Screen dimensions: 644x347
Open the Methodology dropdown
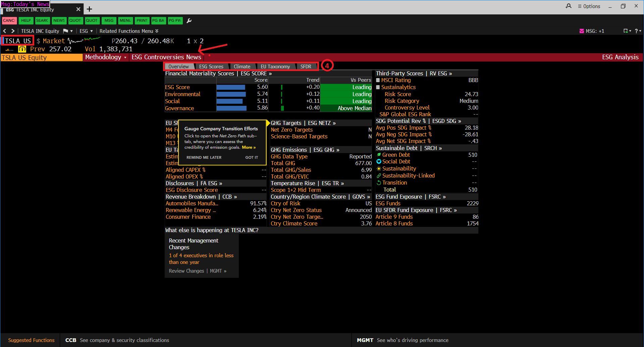point(106,57)
